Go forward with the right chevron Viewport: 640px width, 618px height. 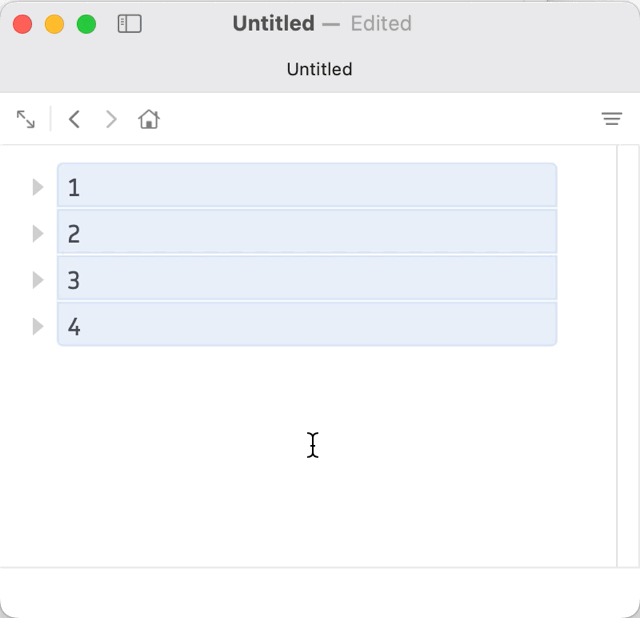click(111, 120)
